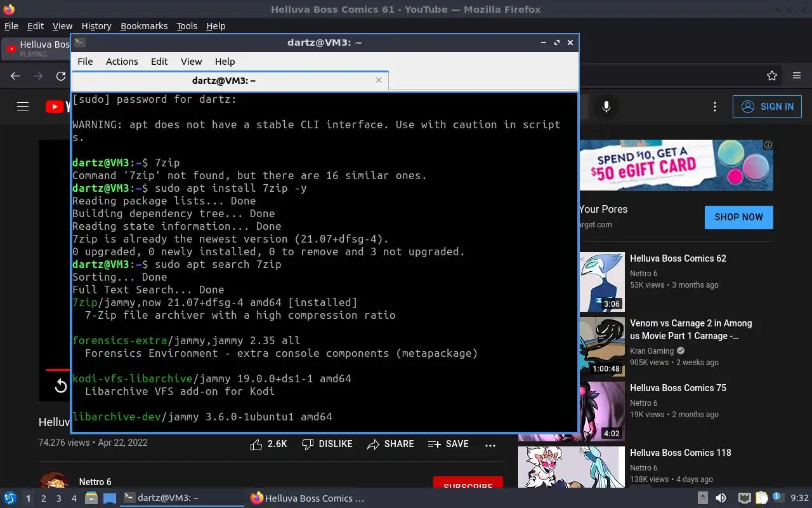Image resolution: width=812 pixels, height=508 pixels.
Task: Open Firefox Bookmarks menu
Action: (144, 26)
